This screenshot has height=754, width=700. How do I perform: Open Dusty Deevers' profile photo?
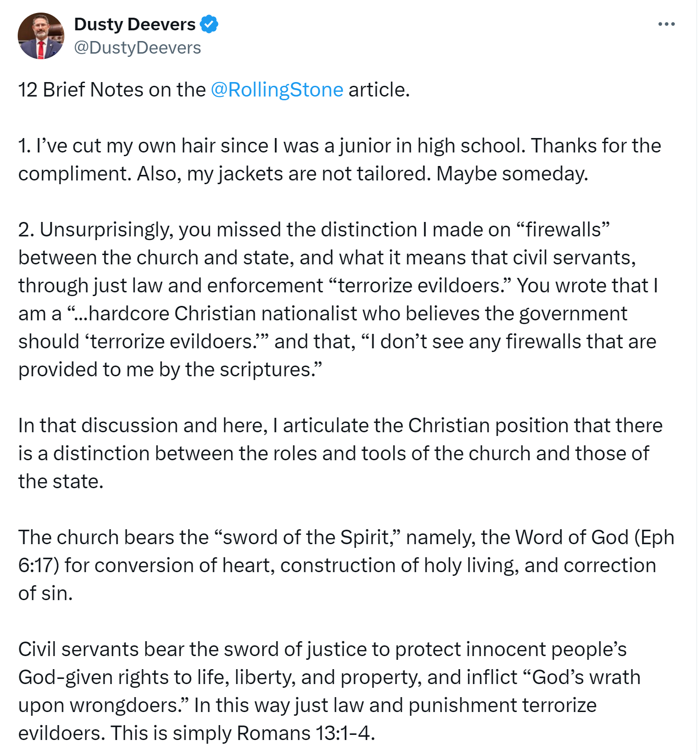pos(41,36)
